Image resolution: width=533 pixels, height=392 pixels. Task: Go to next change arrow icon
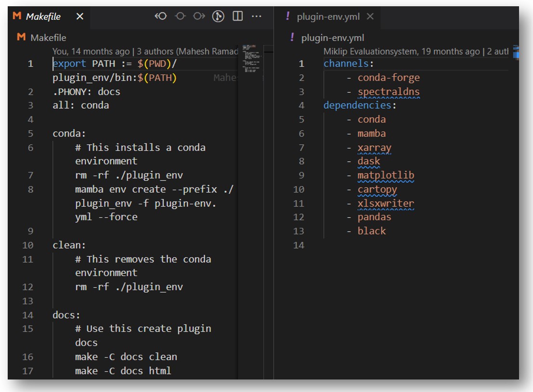[x=199, y=16]
